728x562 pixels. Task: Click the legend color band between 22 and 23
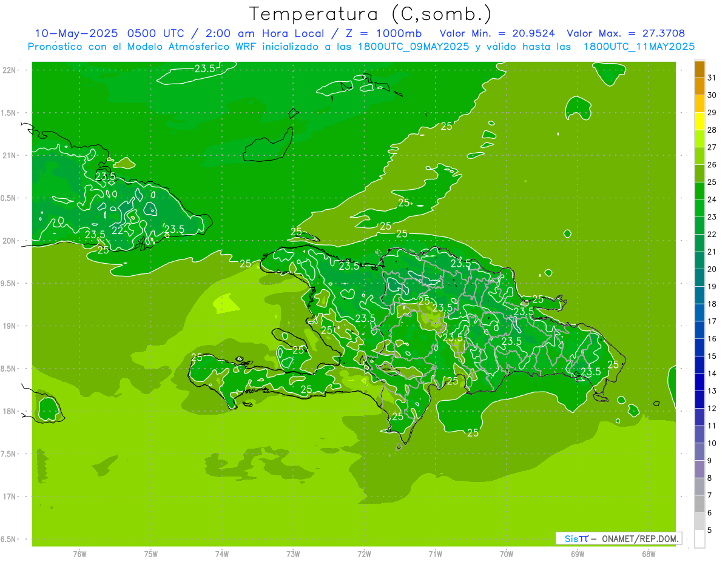[x=699, y=226]
